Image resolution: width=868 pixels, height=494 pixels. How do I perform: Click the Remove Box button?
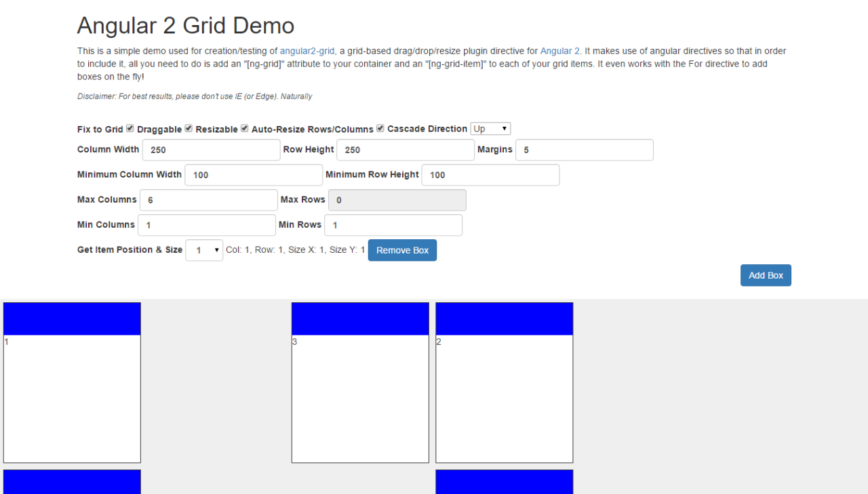402,250
